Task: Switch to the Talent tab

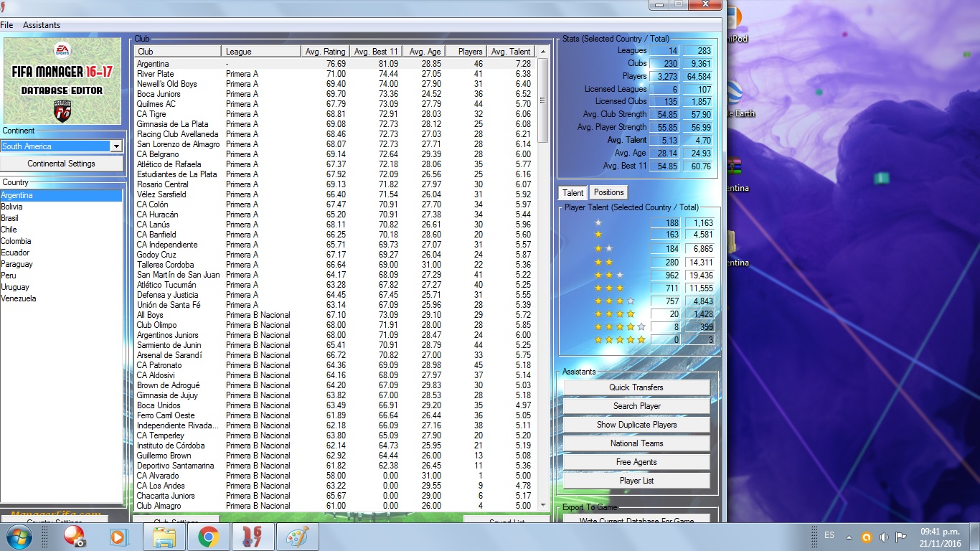Action: (x=573, y=192)
